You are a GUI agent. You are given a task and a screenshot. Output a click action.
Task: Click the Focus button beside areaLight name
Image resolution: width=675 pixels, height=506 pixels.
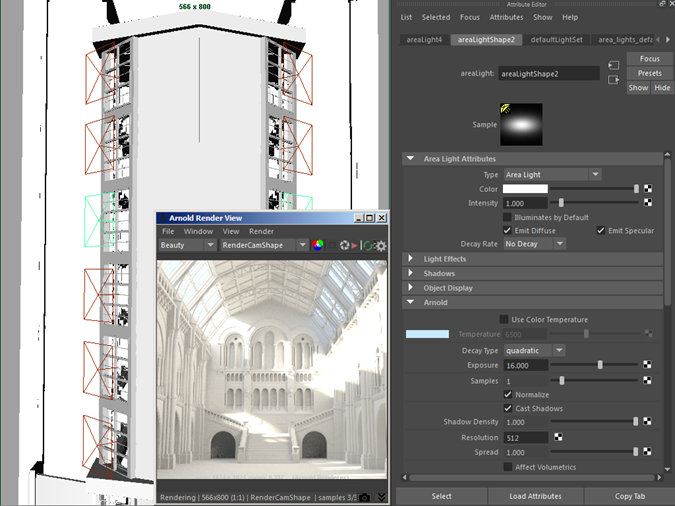[650, 59]
